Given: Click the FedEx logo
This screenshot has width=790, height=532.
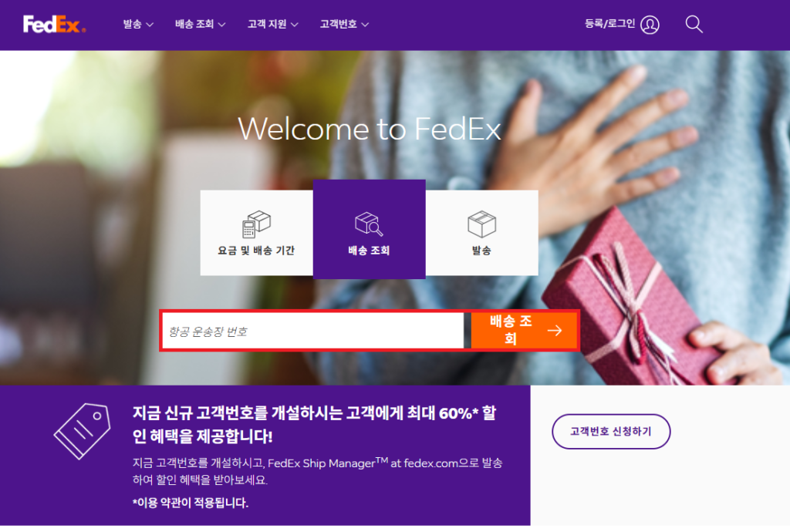Looking at the screenshot, I should click(54, 24).
